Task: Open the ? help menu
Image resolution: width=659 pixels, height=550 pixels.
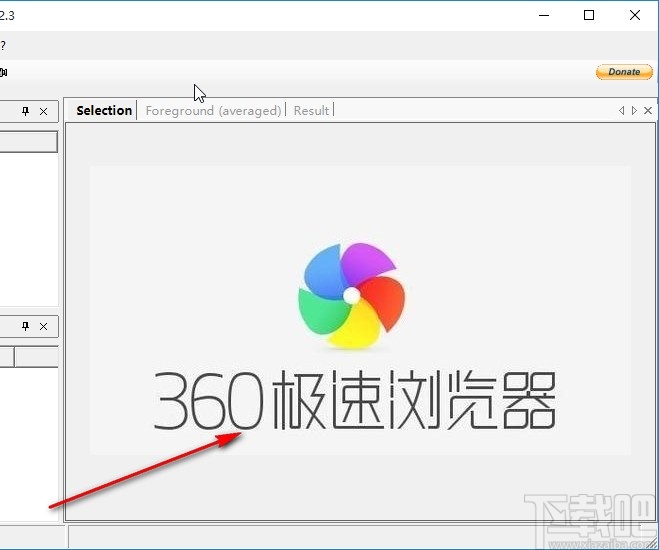Action: pos(3,45)
